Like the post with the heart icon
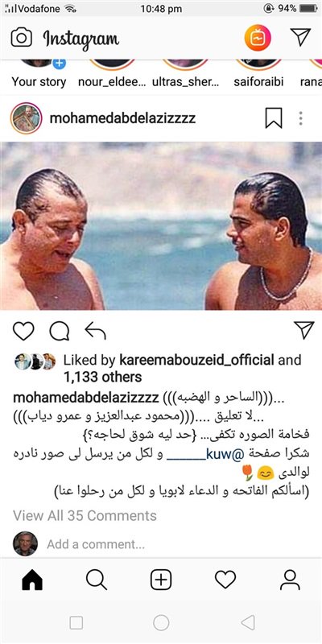 click(23, 331)
